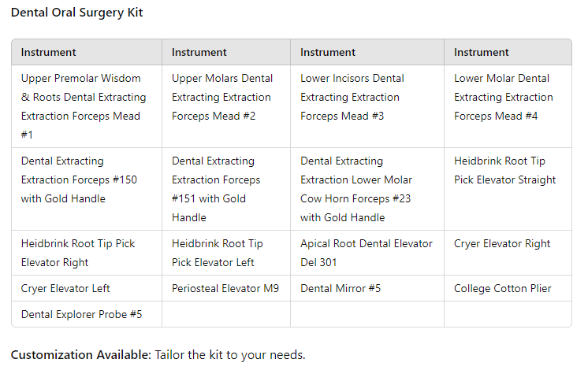Select the Cryer Elevator Left cell
Viewport: 588px width, 370px height.
coord(87,288)
